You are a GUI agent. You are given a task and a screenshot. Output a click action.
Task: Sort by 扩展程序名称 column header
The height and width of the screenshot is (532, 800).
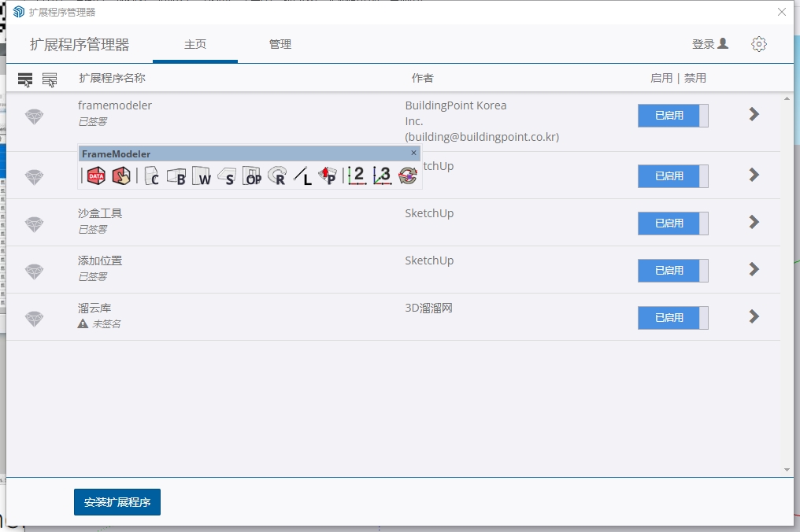click(113, 78)
